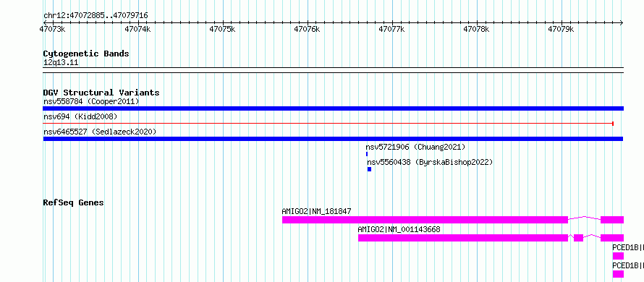Click the lower PCED1B gene block
Image resolution: width=644 pixels, height=282 pixels.
[618, 274]
